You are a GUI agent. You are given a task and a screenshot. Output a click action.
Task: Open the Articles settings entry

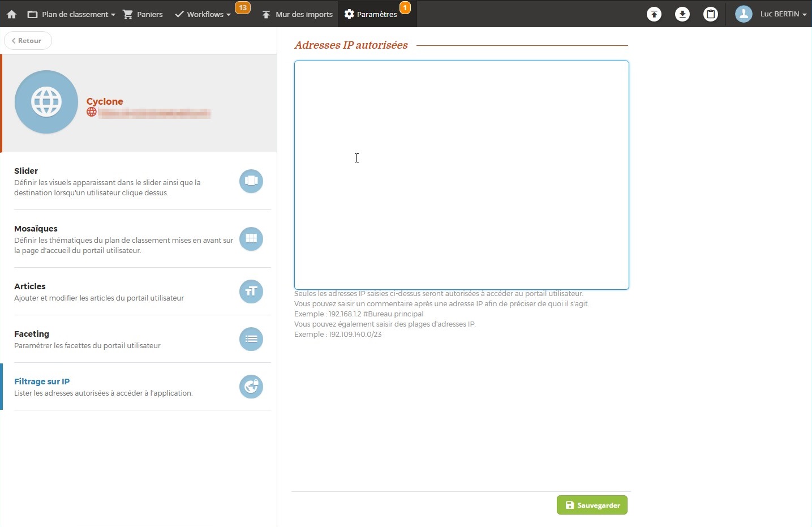[138, 292]
